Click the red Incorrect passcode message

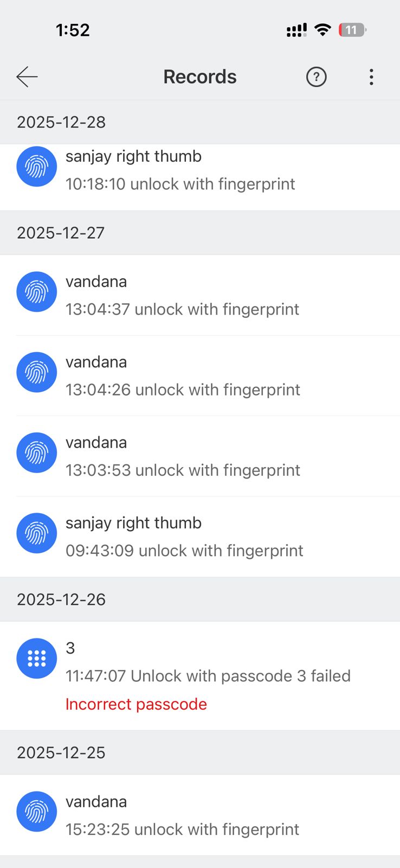(x=136, y=704)
